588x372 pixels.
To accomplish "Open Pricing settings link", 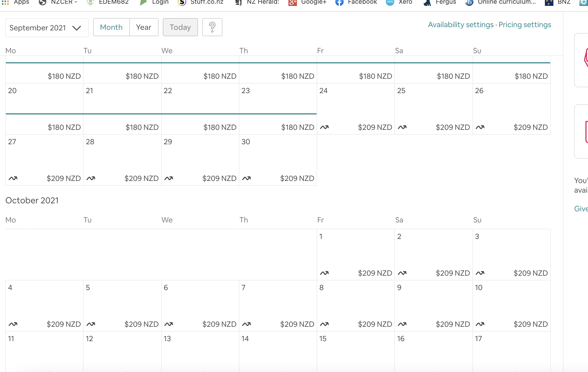I will click(525, 25).
